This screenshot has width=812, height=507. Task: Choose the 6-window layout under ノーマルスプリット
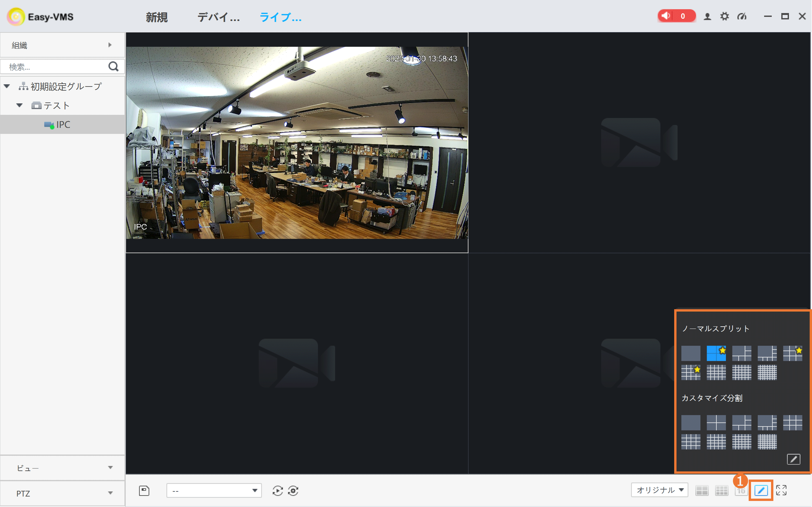741,353
